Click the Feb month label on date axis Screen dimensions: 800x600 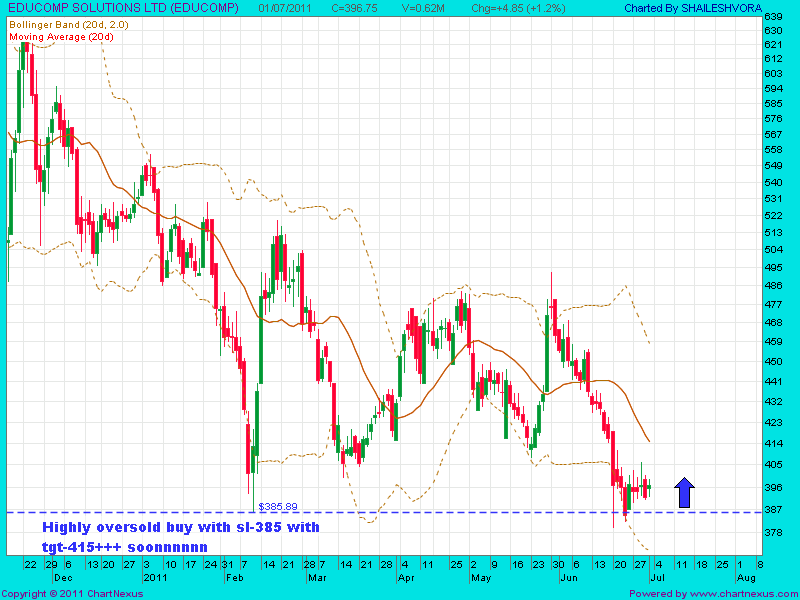click(234, 578)
